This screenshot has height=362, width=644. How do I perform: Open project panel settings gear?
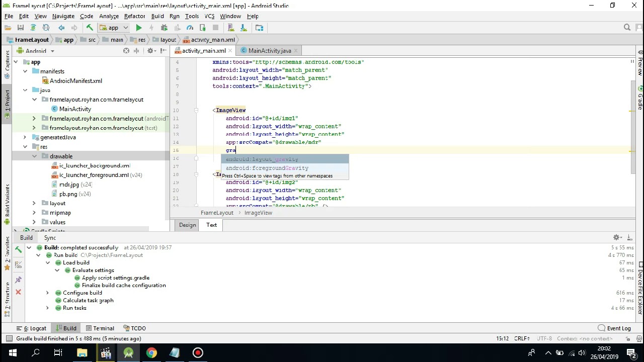click(x=150, y=51)
